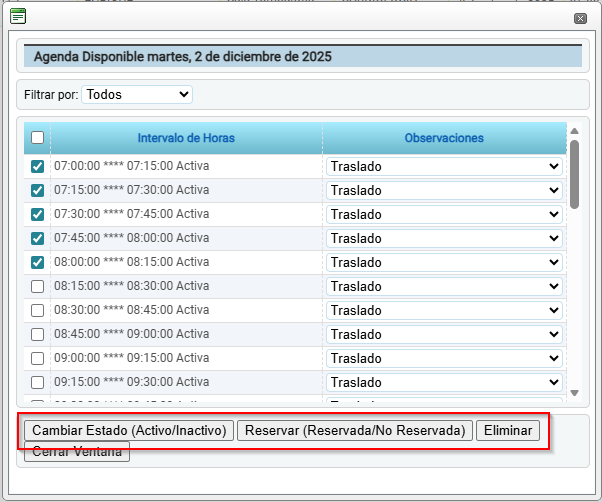Close the agenda dialog with X icon

click(x=580, y=18)
